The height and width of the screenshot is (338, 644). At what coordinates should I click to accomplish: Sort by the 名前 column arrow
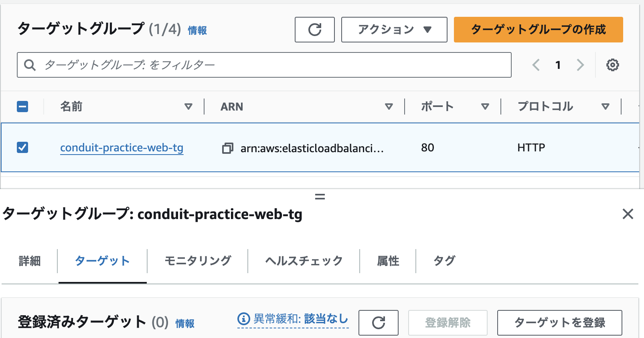[188, 107]
